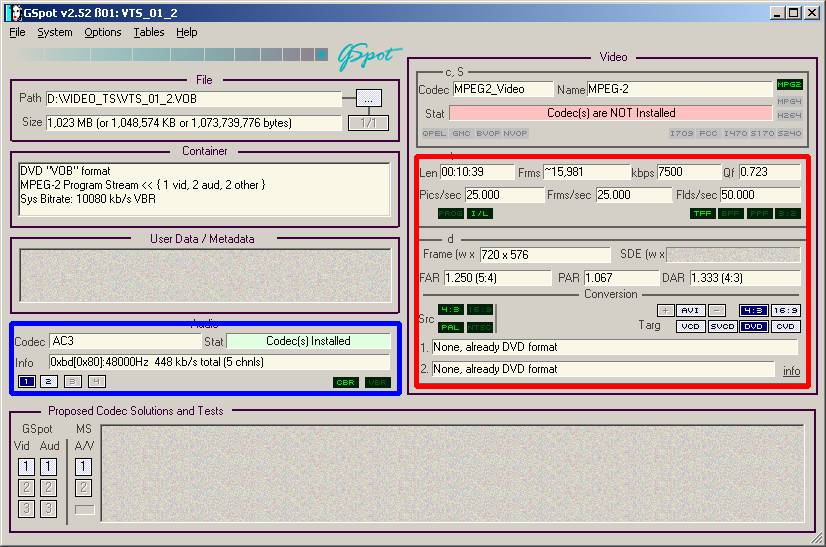The height and width of the screenshot is (547, 826).
Task: Click the teal progress bar at top
Action: pyautogui.click(x=173, y=54)
